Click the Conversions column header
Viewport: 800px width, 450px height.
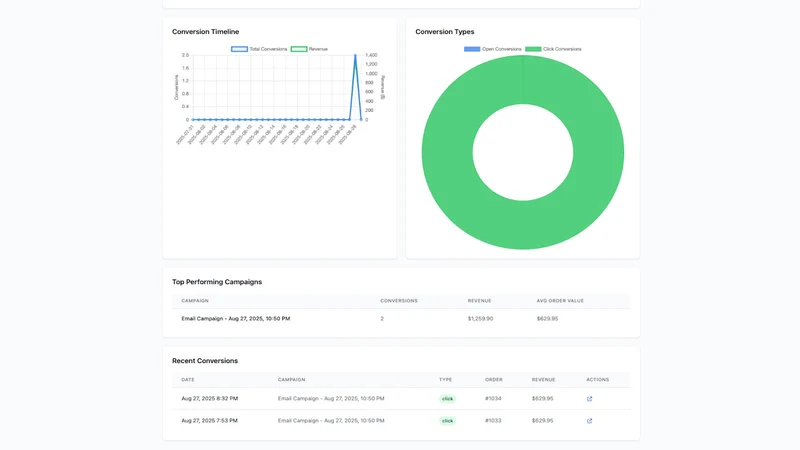pos(399,301)
